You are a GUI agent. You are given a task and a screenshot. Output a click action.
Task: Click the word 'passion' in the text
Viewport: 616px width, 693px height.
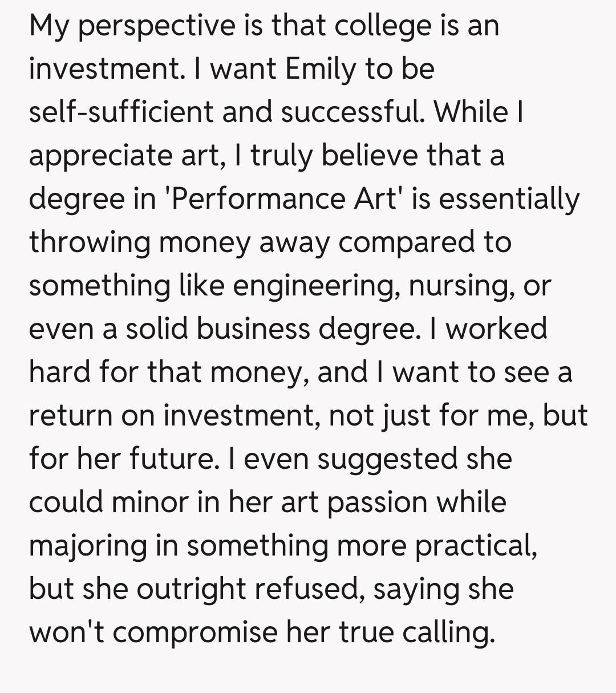click(x=377, y=502)
